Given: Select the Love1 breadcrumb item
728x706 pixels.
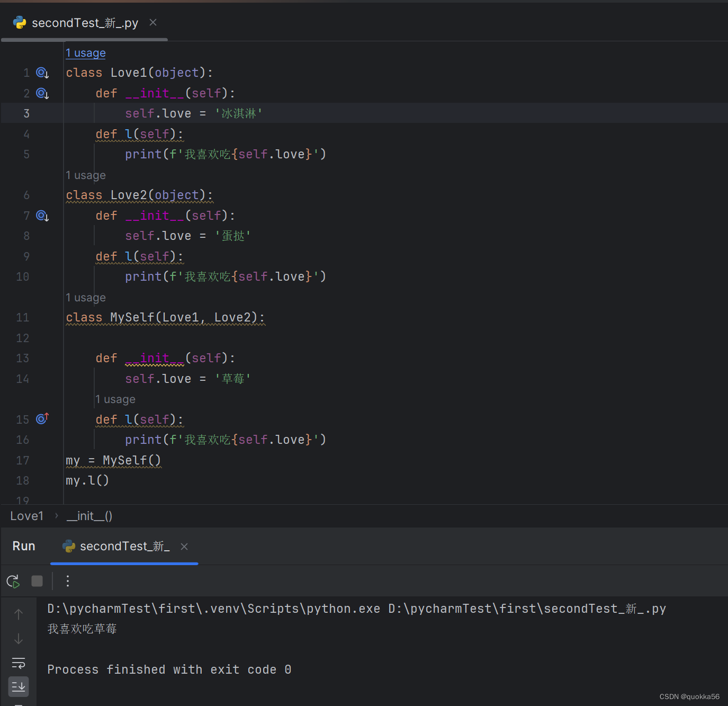Looking at the screenshot, I should pyautogui.click(x=27, y=516).
